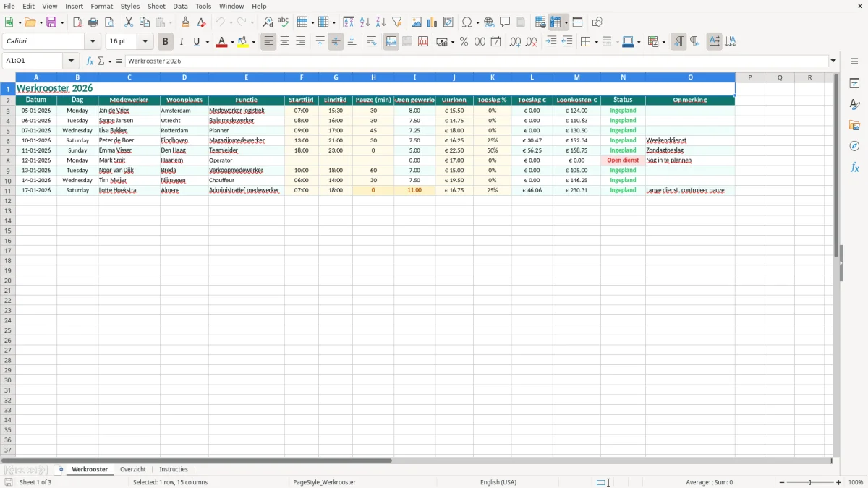This screenshot has width=868, height=488.
Task: Toggle AutoFilter funnel
Action: tap(397, 22)
